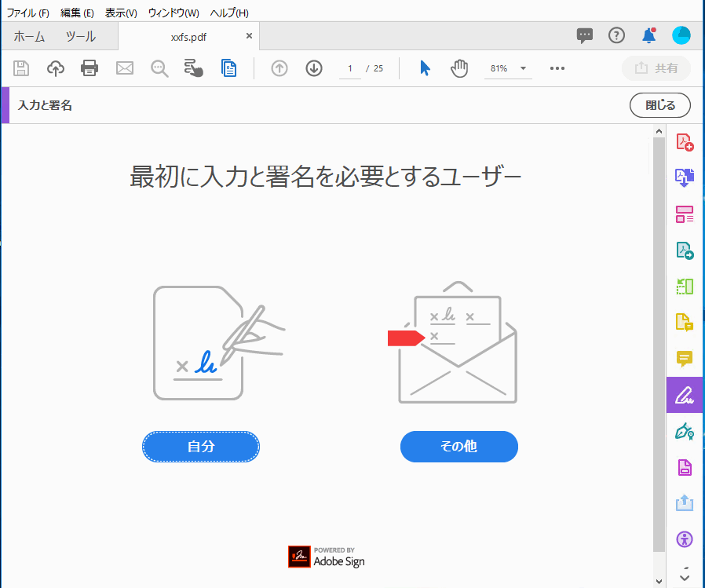Viewport: 705px width, 588px height.
Task: Click the 自分 button to sign yourself
Action: click(200, 446)
